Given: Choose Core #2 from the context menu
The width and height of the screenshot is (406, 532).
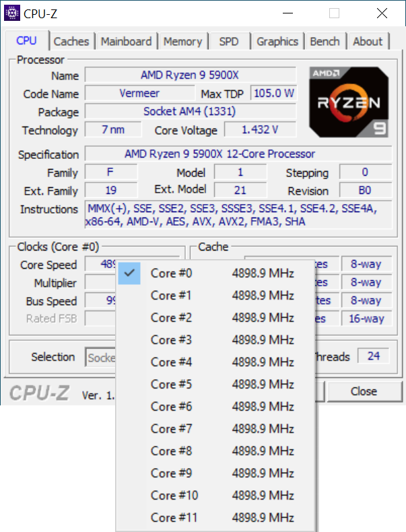Looking at the screenshot, I should (215, 318).
